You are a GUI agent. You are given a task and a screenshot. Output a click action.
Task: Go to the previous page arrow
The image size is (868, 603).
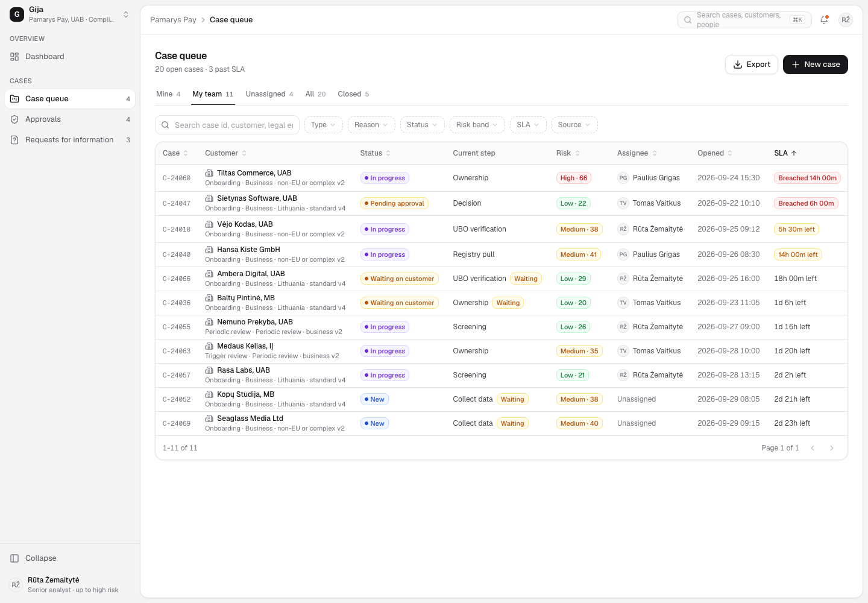[813, 448]
